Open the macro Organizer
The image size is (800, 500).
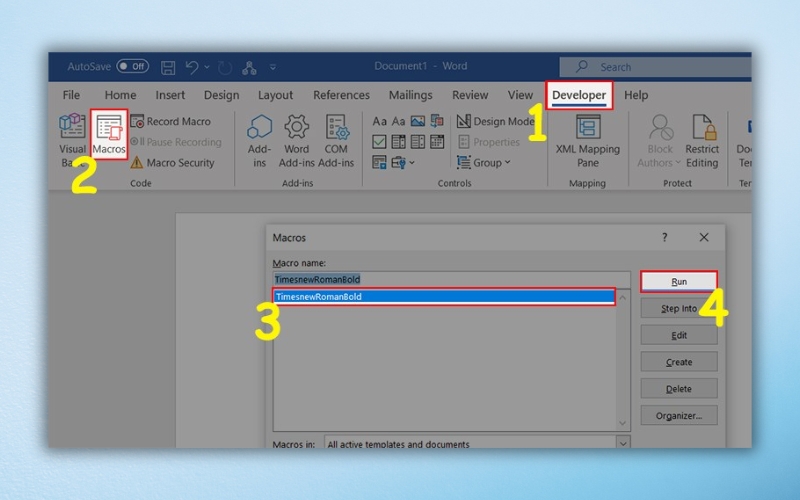(679, 415)
